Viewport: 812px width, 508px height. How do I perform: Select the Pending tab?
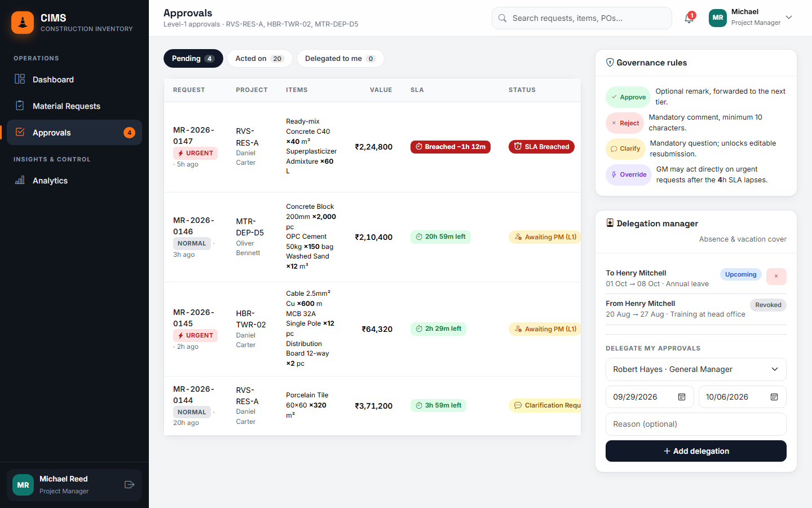(193, 59)
